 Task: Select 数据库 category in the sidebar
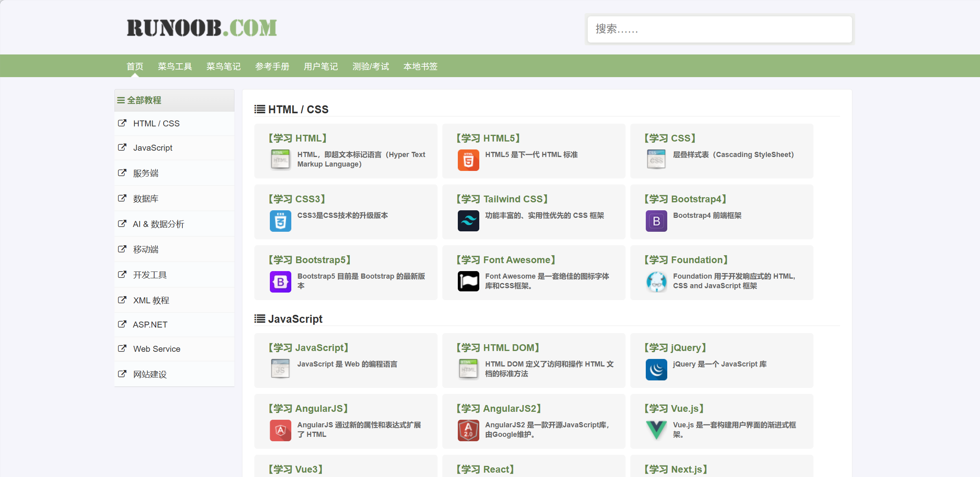145,198
